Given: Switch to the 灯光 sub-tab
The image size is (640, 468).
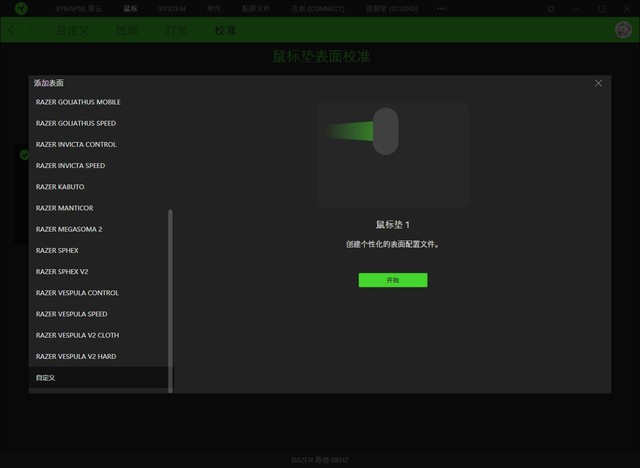Looking at the screenshot, I should [x=176, y=30].
